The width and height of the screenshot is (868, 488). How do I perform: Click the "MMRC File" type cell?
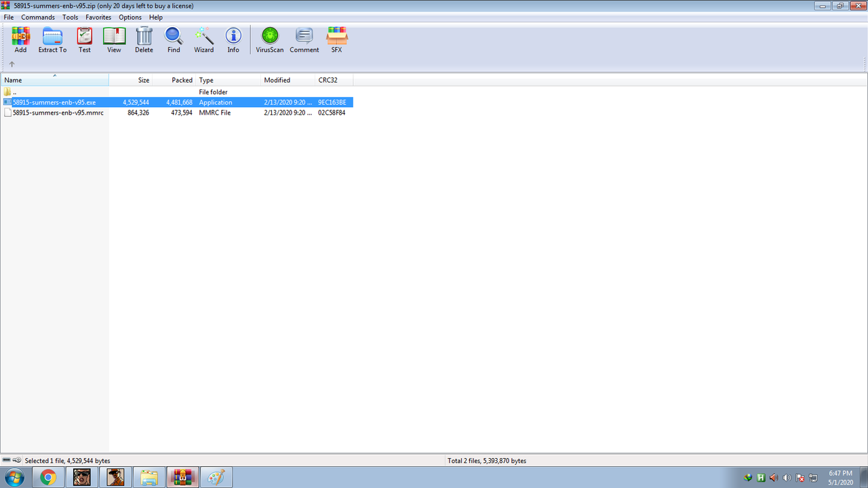click(x=215, y=113)
